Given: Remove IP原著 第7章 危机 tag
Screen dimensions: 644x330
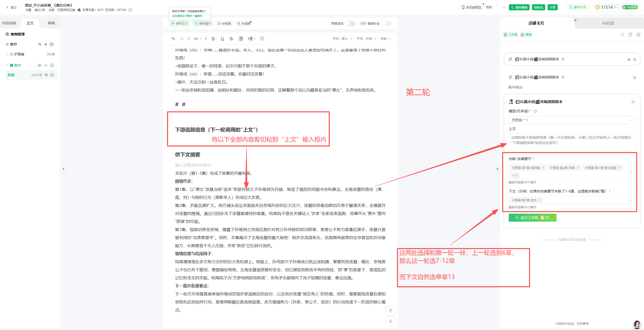Looking at the screenshot, I should [540, 200].
